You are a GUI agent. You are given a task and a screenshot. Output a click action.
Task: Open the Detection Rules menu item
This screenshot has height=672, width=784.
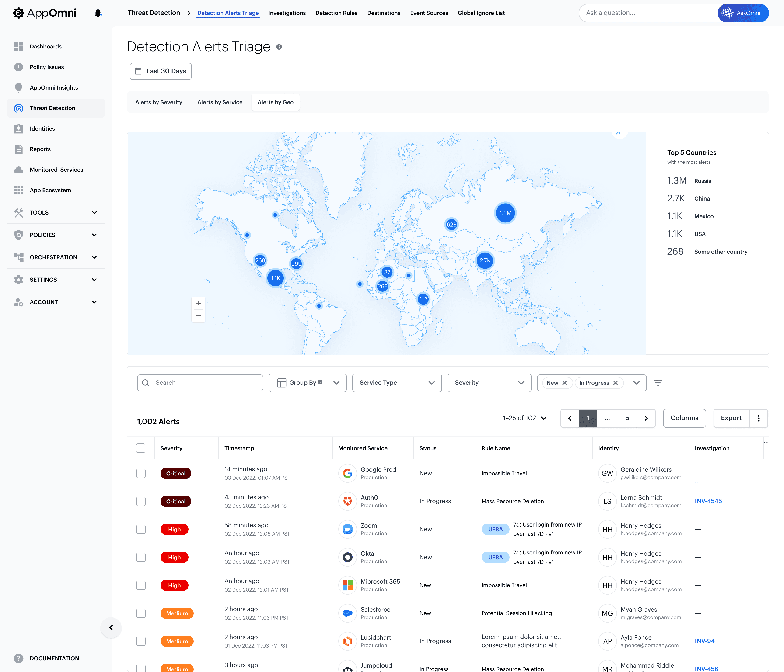tap(336, 13)
